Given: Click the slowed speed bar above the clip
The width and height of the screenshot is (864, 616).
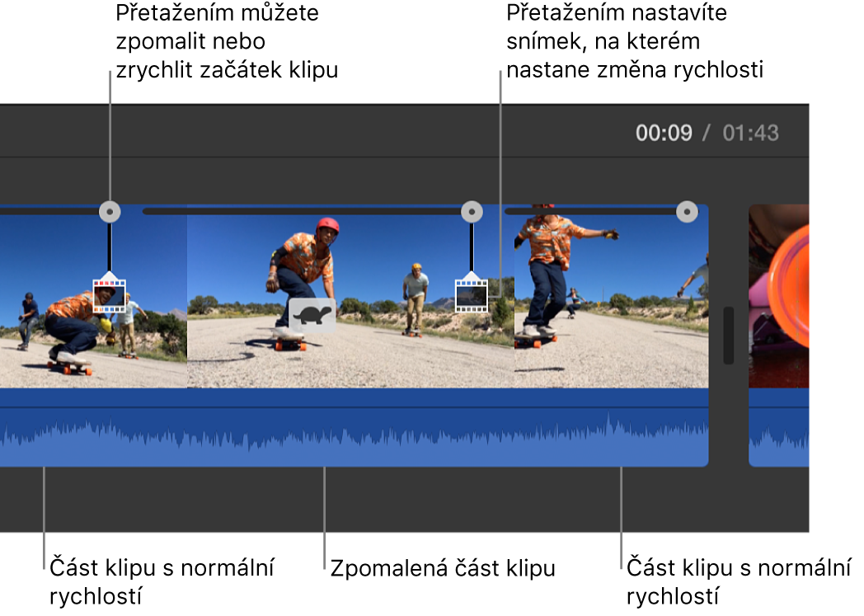Looking at the screenshot, I should coord(302,211).
